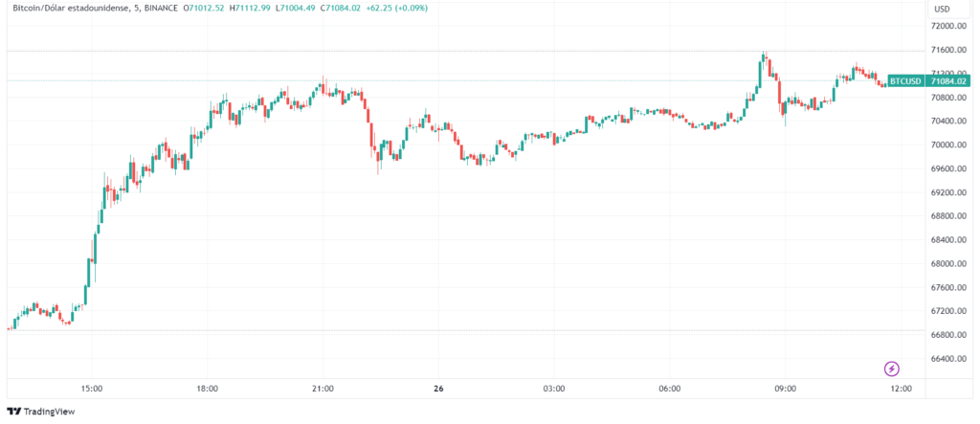Select the 18:00 time axis label
The height and width of the screenshot is (424, 980).
pos(208,389)
